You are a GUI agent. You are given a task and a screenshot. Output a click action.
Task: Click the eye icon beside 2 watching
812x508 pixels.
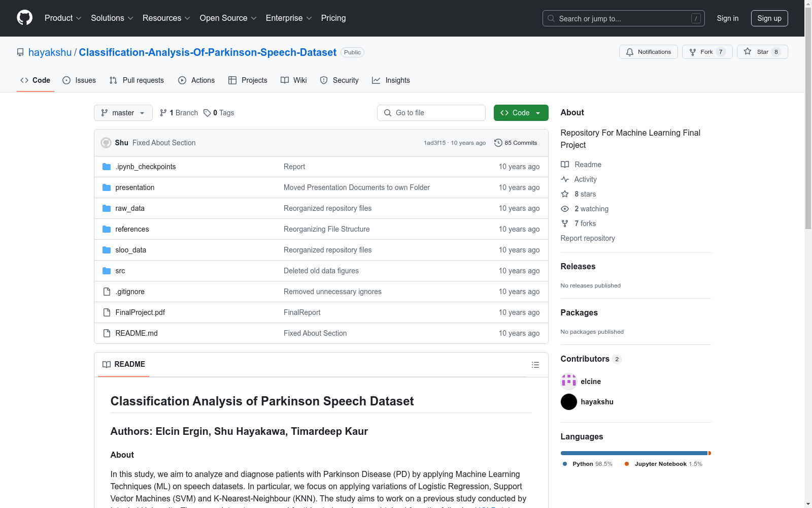[x=565, y=209]
